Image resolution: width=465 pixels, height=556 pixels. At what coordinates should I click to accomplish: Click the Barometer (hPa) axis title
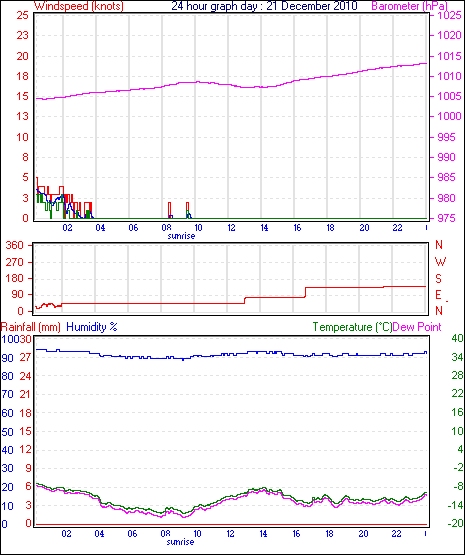click(x=409, y=6)
